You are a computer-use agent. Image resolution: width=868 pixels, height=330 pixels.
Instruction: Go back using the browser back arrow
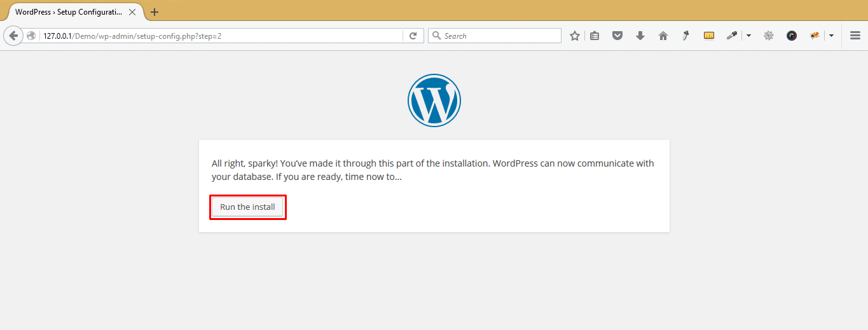point(13,36)
